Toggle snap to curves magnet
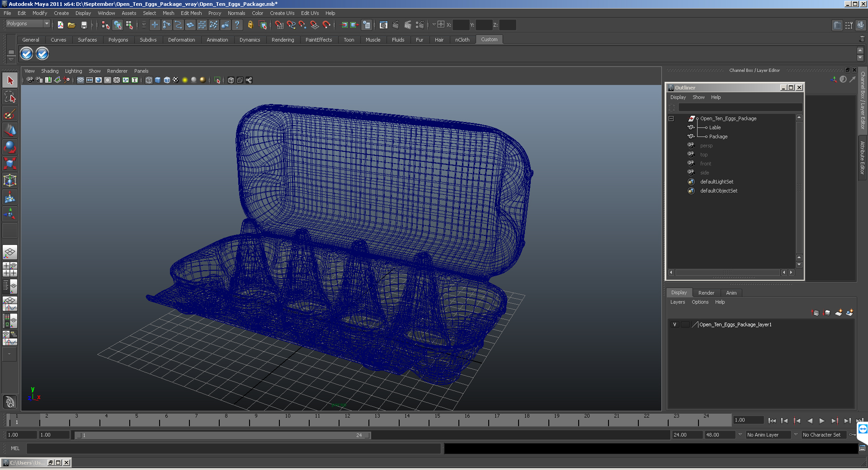The width and height of the screenshot is (868, 470). [291, 25]
